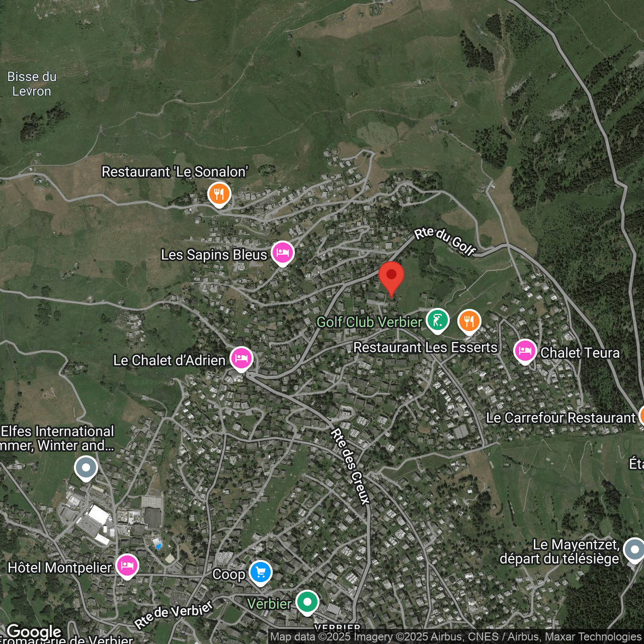Click the Chalet Teura lodging marker
Viewport: 644px width, 644px height.
coord(525,351)
